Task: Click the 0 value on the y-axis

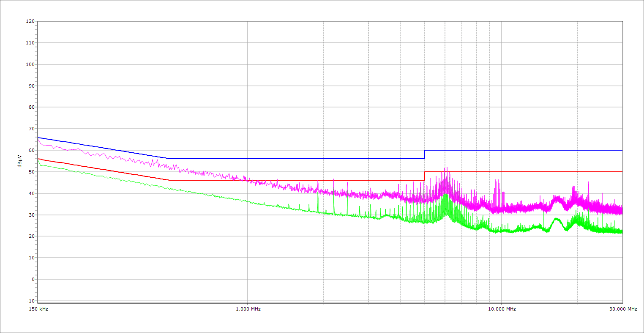Action: [33, 279]
